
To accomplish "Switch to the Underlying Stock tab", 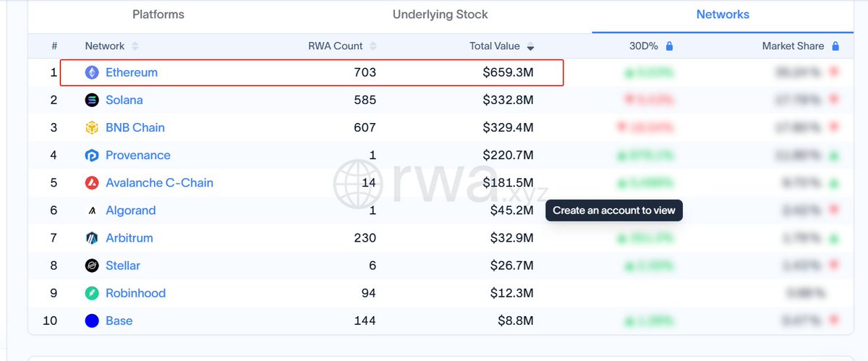I will point(440,14).
